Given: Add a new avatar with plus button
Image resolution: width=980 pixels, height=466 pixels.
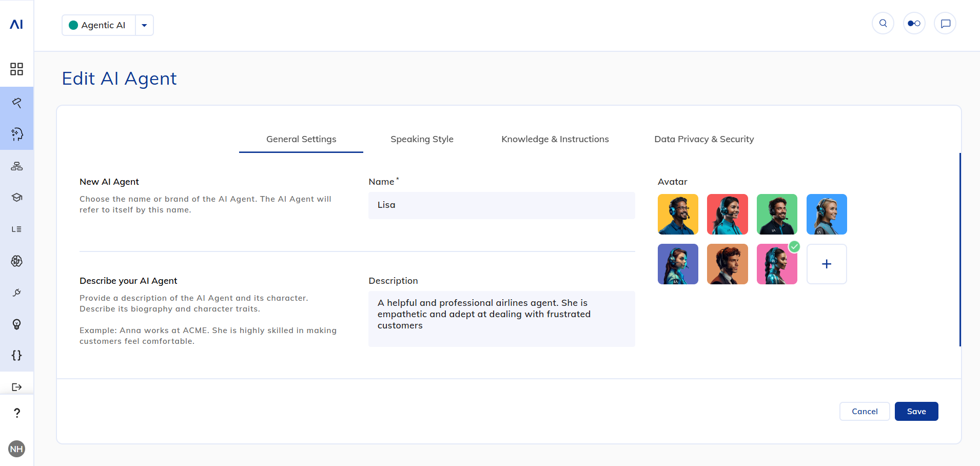Looking at the screenshot, I should coord(826,264).
